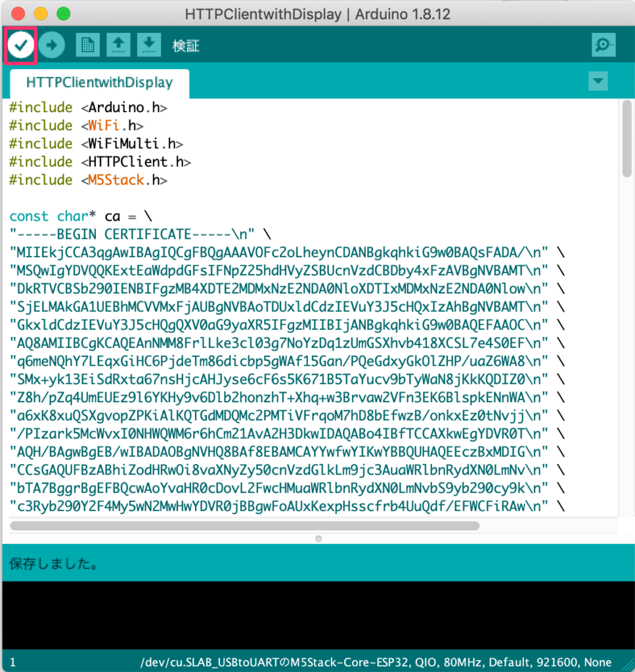Click the certificate line starting 'AQ8AMIIBCgKC'
The height and width of the screenshot is (672, 635).
coord(287,343)
